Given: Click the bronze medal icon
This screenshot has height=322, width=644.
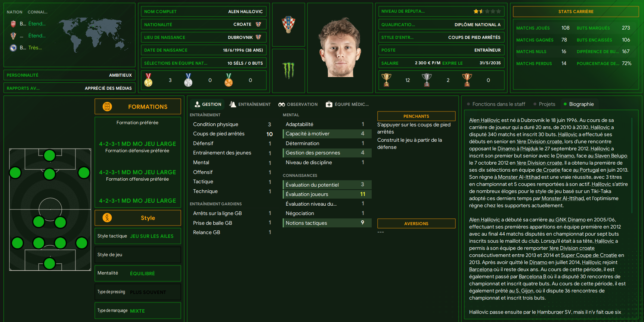Looking at the screenshot, I should [229, 80].
